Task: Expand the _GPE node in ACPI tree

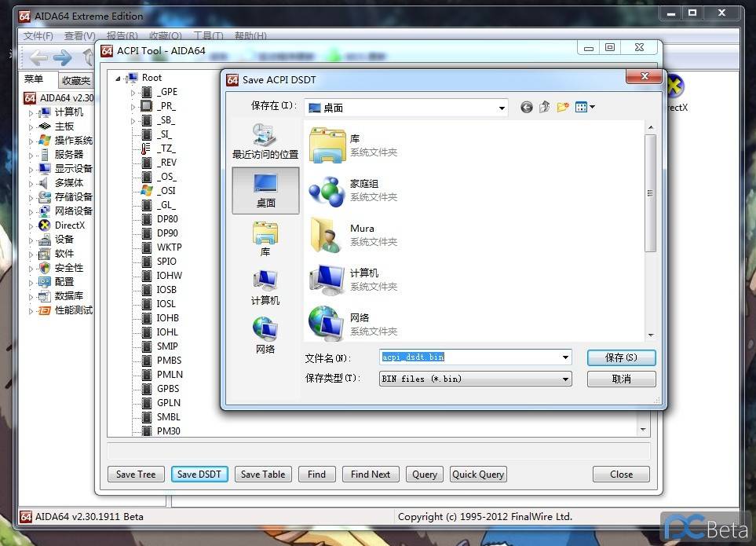Action: tap(133, 92)
